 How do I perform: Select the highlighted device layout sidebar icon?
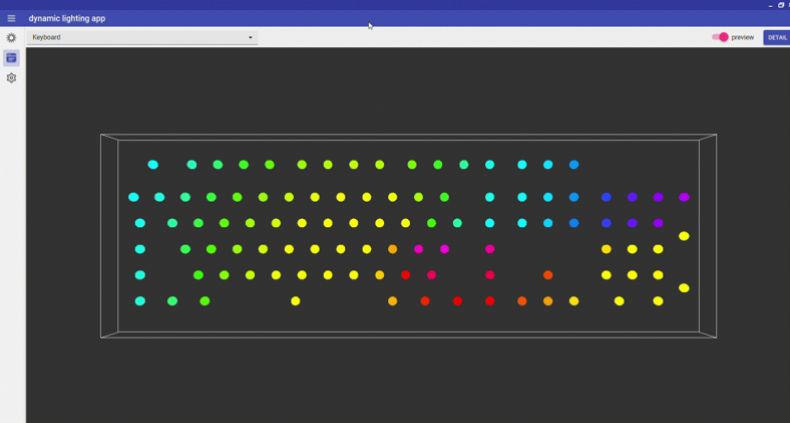click(x=11, y=58)
